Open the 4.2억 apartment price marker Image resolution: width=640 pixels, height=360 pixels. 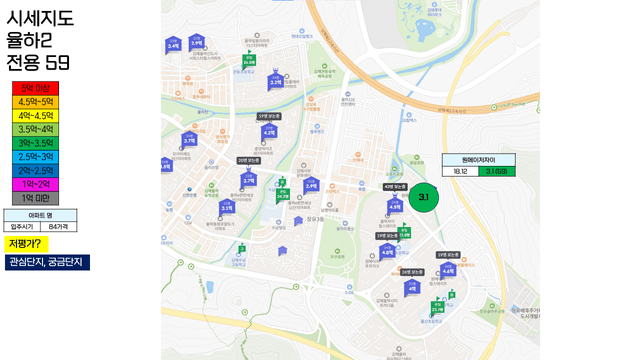pos(269,132)
